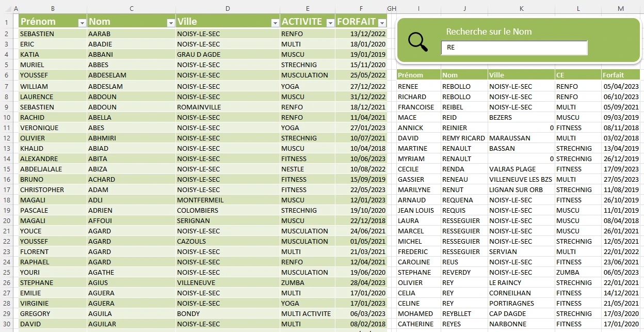The width and height of the screenshot is (644, 332).
Task: Select the column M header
Action: coord(620,8)
